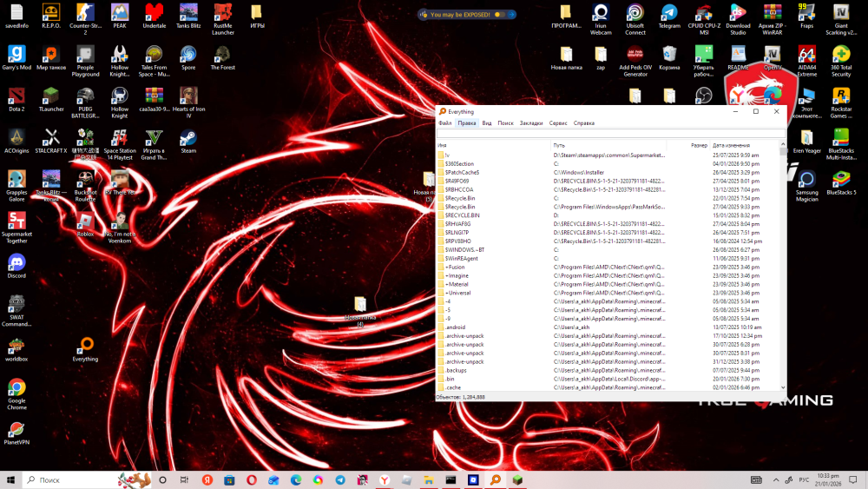Open the Windows Start menu
Image resolution: width=868 pixels, height=489 pixels.
point(10,479)
